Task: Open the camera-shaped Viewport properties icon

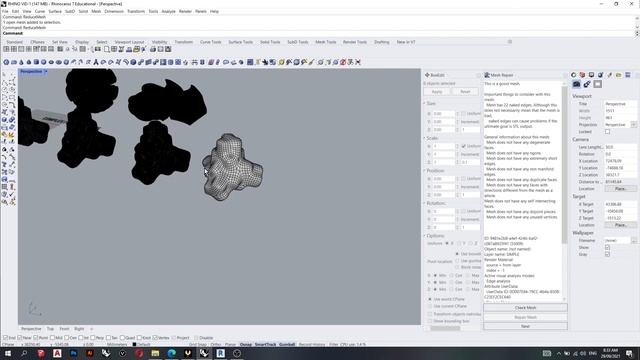Action: coord(576,84)
